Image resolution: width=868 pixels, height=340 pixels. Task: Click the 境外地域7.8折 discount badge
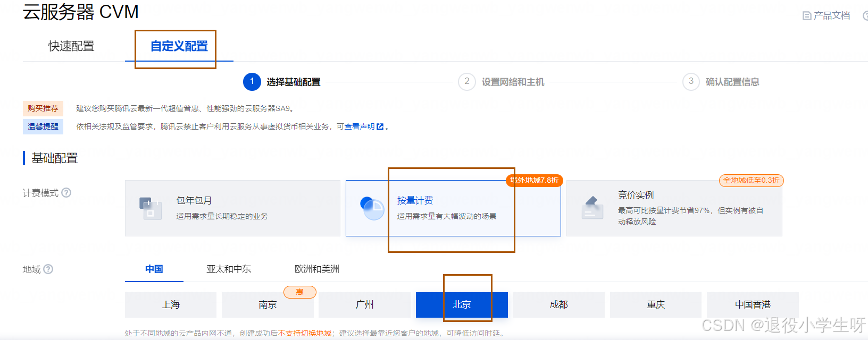point(534,181)
